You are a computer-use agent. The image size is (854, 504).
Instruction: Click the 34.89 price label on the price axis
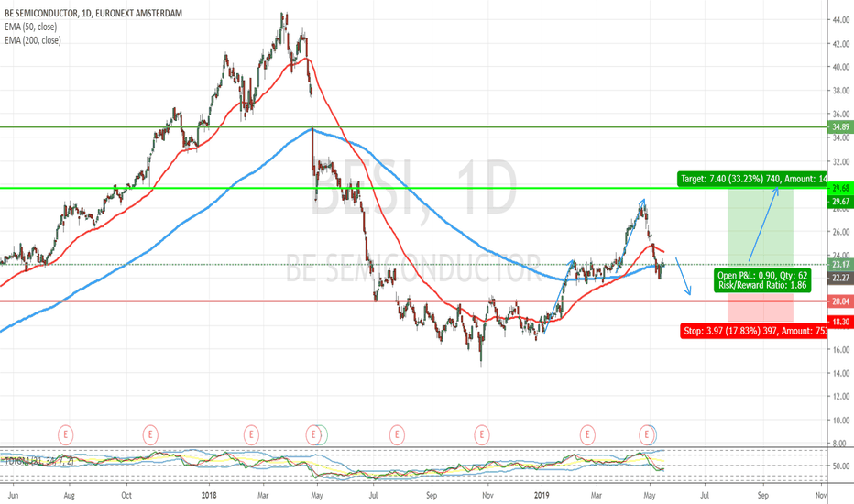coord(840,127)
